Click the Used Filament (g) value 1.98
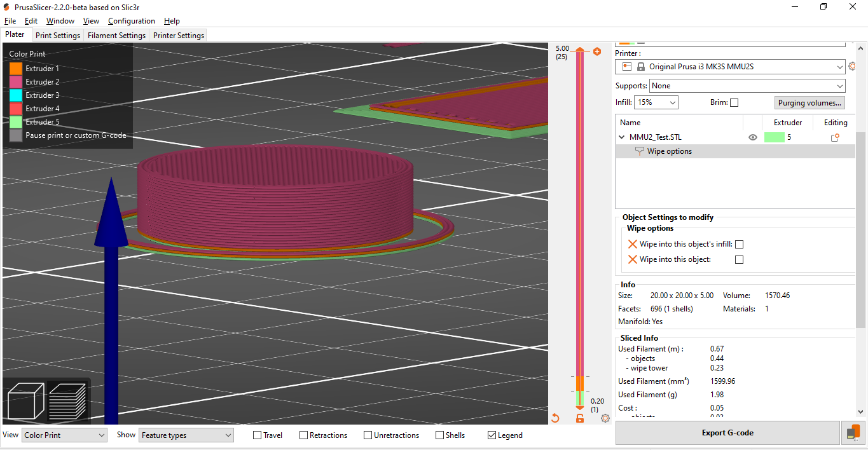 click(x=717, y=395)
